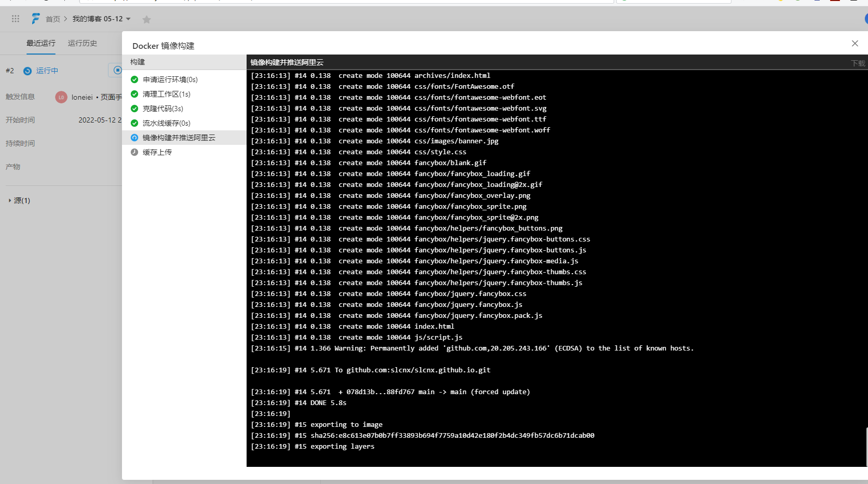Click log line with 'js/script.js'
This screenshot has width=868, height=484.
tap(357, 338)
